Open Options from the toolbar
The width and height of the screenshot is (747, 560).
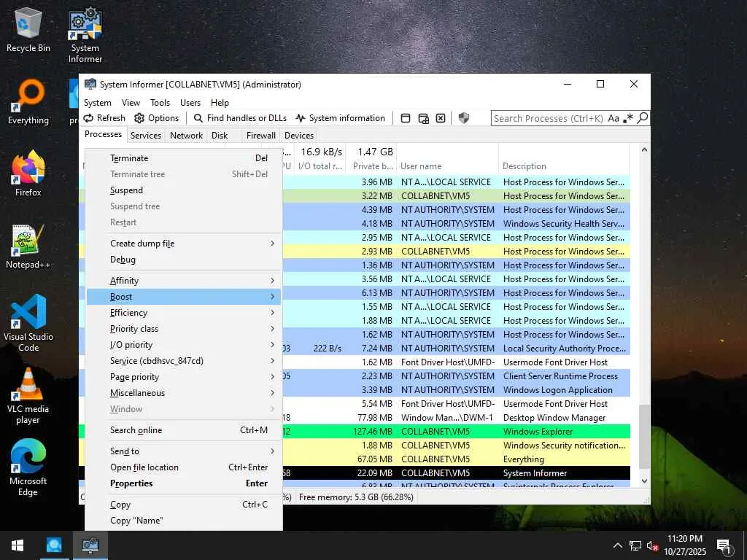(x=157, y=118)
